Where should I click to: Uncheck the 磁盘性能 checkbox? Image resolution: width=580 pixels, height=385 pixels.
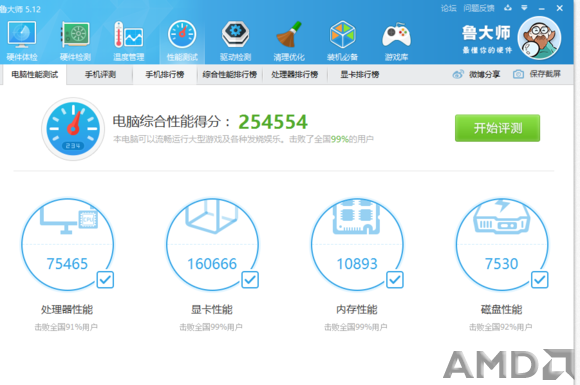point(540,280)
